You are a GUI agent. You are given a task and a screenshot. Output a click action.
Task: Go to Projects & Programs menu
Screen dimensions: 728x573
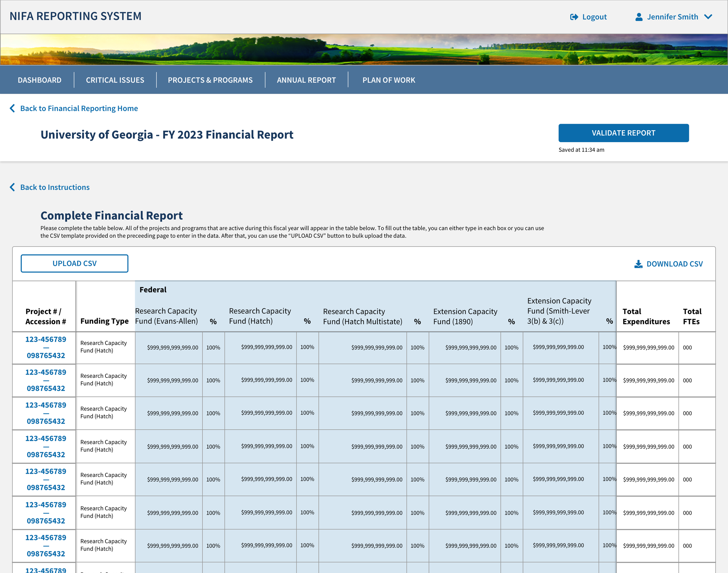click(x=210, y=80)
